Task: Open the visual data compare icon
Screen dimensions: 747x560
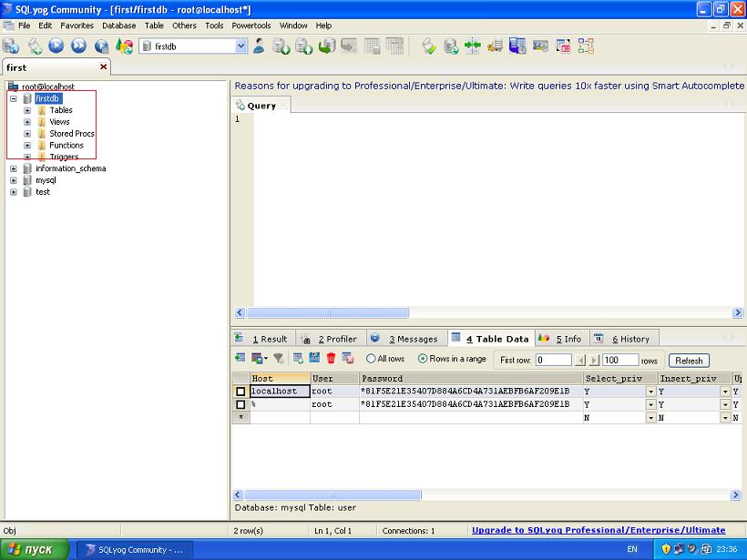Action: (517, 46)
